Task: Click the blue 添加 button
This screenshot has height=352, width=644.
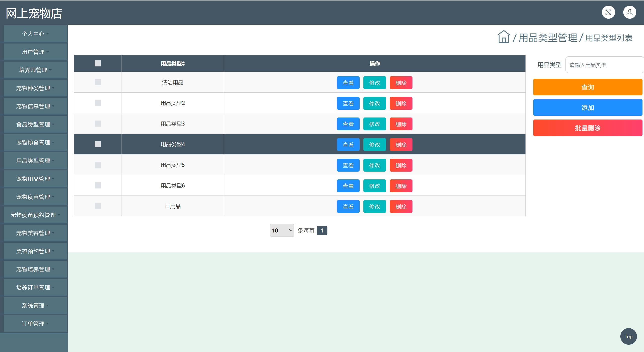Action: pyautogui.click(x=587, y=107)
